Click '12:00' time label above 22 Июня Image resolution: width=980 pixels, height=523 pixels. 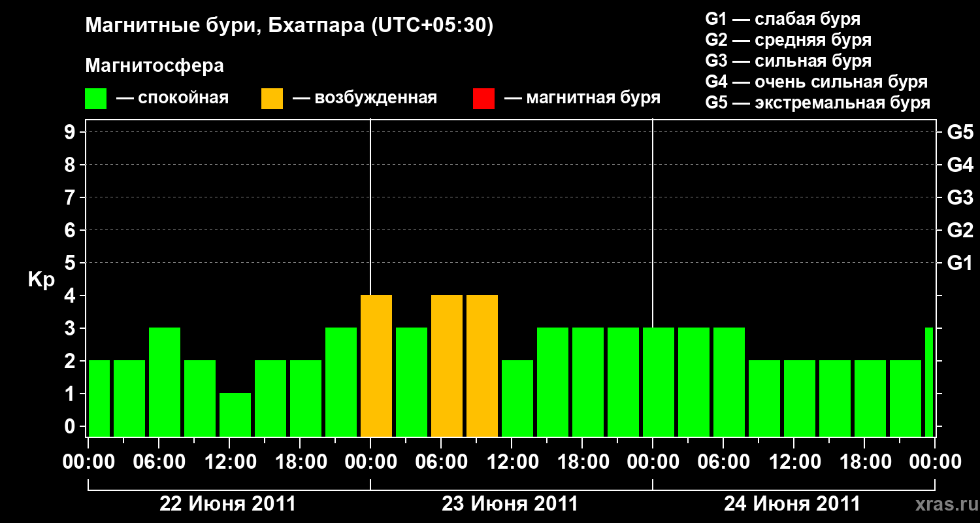pos(229,462)
